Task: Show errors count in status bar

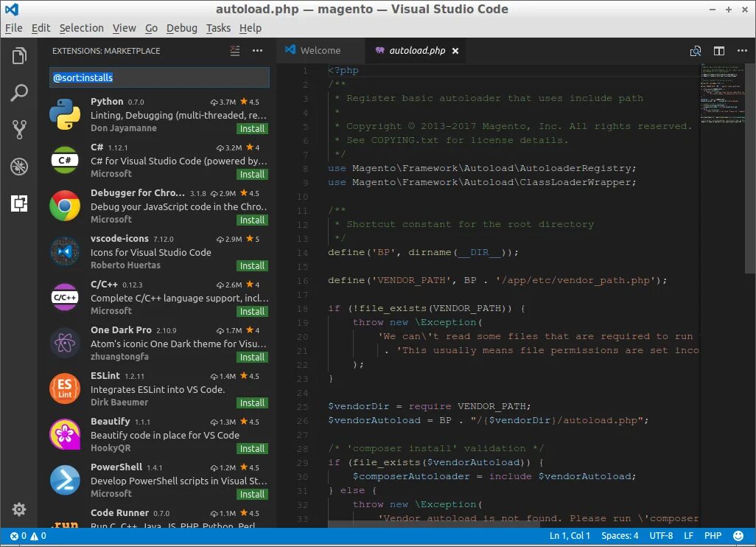Action: tap(18, 535)
